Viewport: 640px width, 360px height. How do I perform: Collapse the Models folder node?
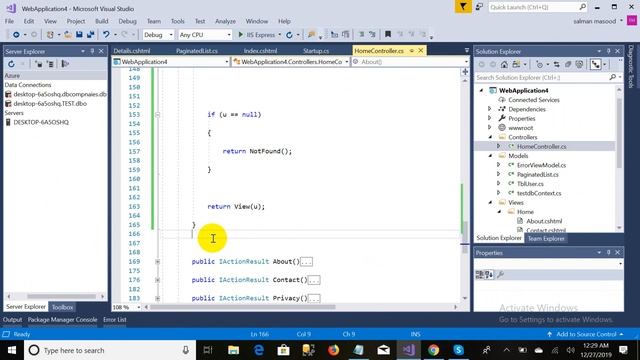pyautogui.click(x=490, y=156)
